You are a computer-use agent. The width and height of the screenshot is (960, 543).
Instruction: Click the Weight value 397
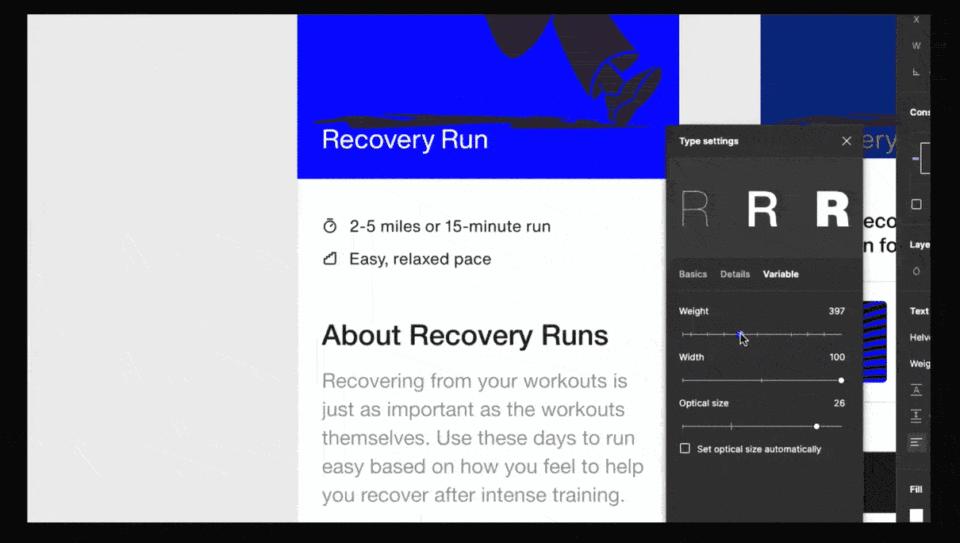coord(836,311)
